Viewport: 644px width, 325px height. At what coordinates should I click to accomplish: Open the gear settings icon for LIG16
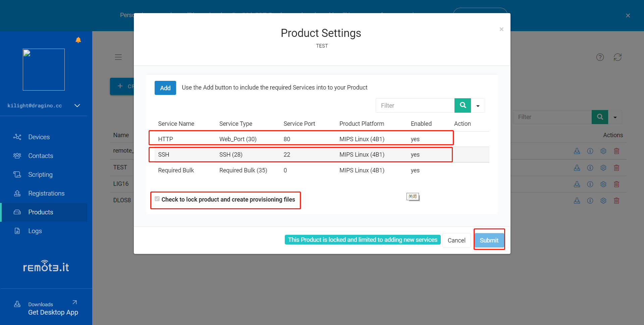603,184
